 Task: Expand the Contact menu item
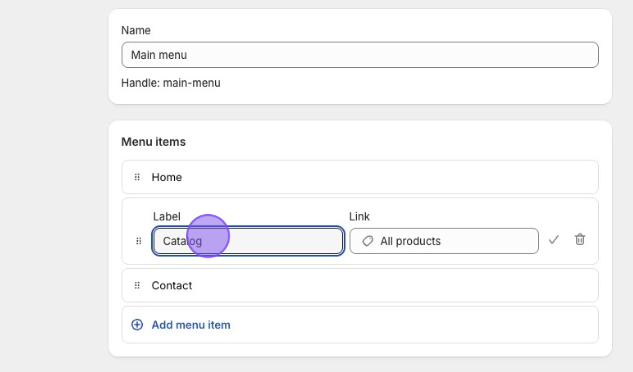[x=360, y=286]
